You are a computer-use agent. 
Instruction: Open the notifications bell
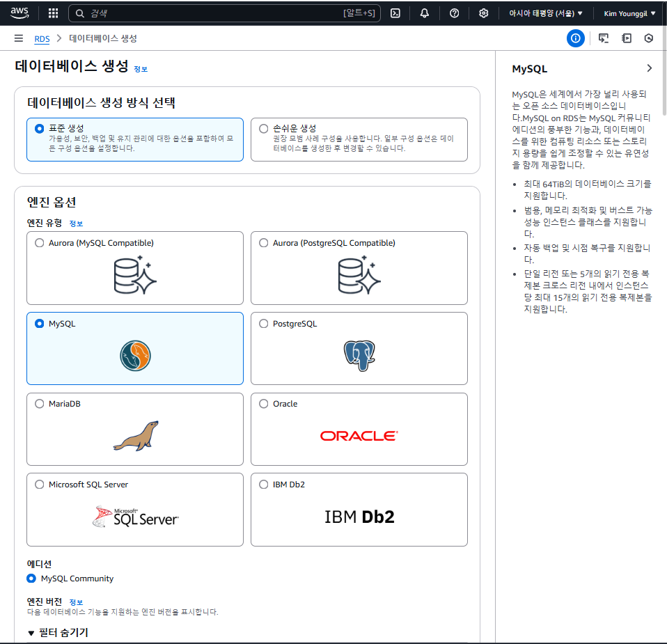(425, 13)
